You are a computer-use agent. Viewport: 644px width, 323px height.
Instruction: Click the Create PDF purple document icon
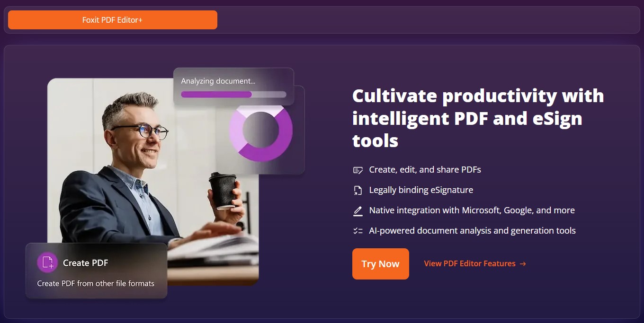[x=47, y=262]
